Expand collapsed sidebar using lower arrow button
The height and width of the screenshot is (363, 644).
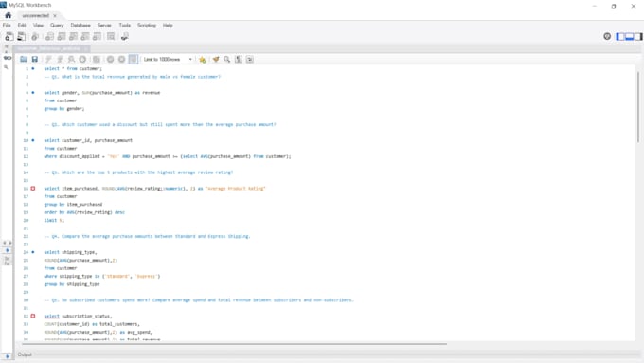8,356
